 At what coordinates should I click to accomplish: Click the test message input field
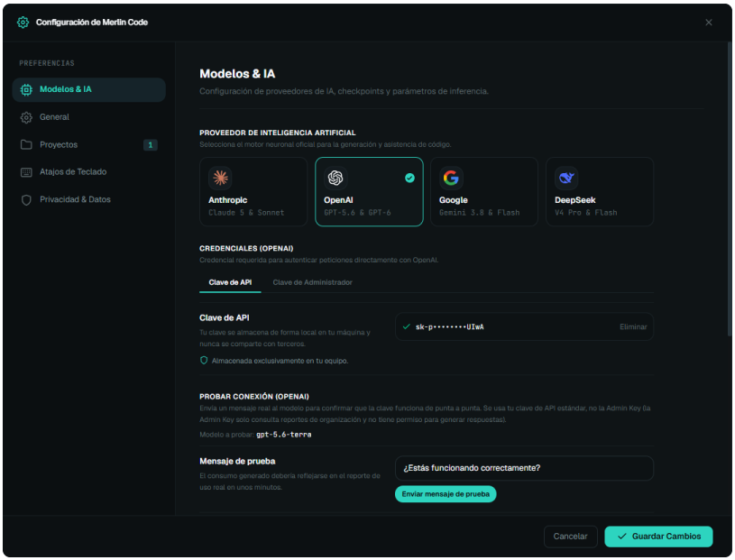pyautogui.click(x=524, y=468)
